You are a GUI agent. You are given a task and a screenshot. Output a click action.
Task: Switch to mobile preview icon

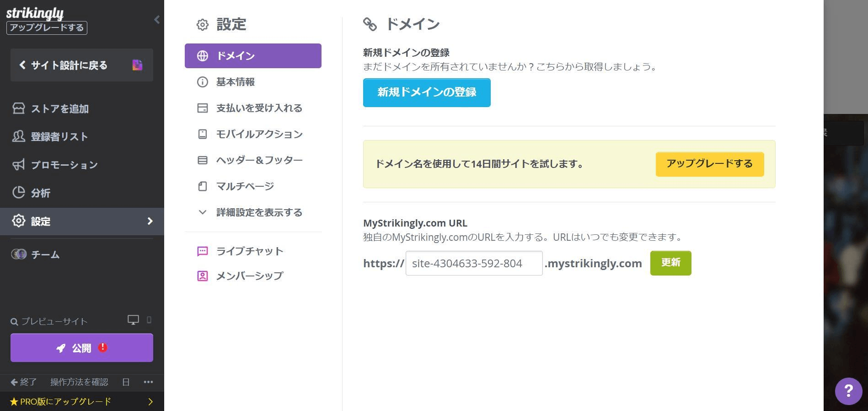(149, 320)
